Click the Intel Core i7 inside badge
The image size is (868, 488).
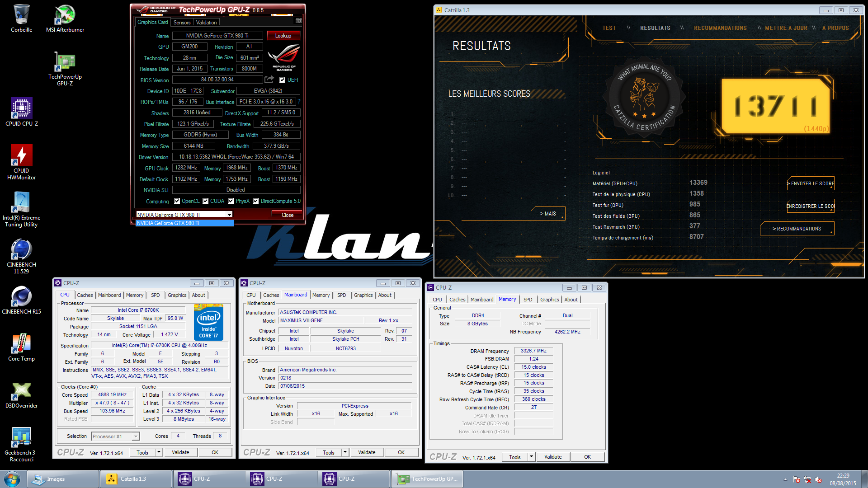[208, 322]
